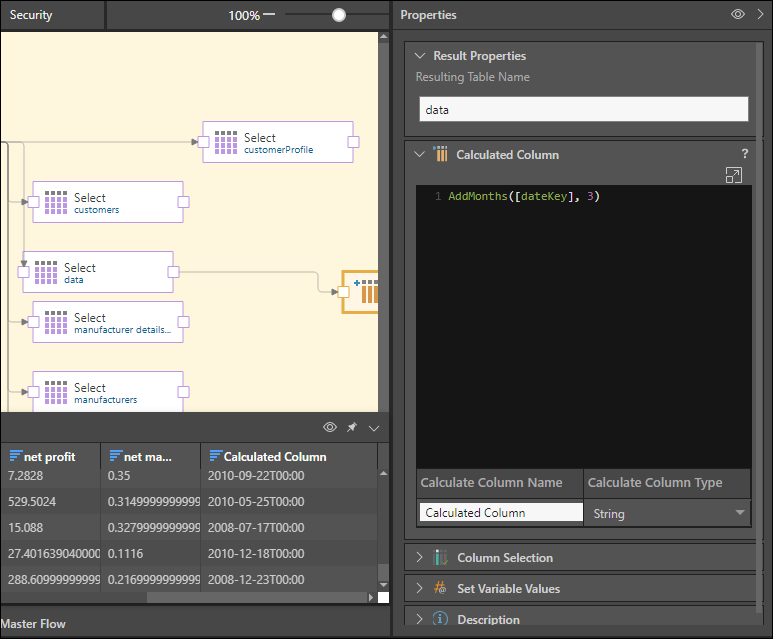This screenshot has height=639, width=773.
Task: Collapse the data preview panel chevron
Action: coord(374,428)
